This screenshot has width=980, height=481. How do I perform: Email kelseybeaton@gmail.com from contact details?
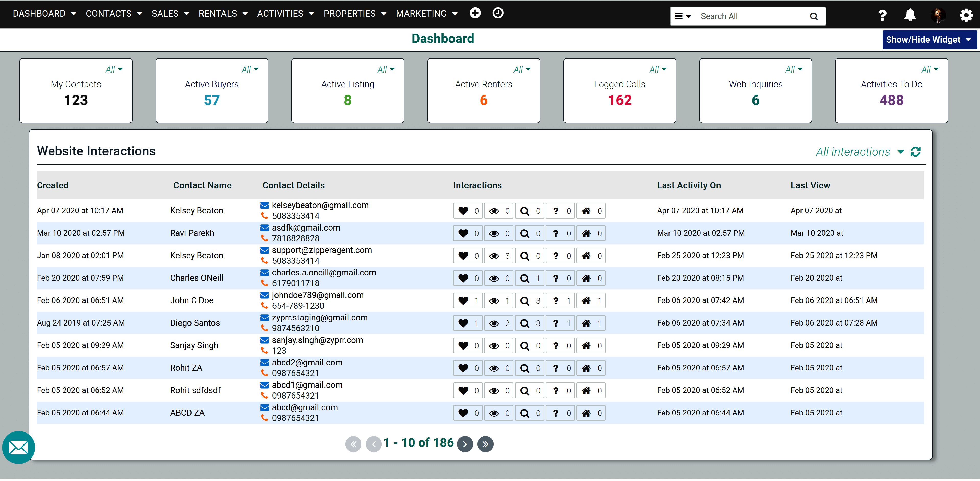click(320, 205)
